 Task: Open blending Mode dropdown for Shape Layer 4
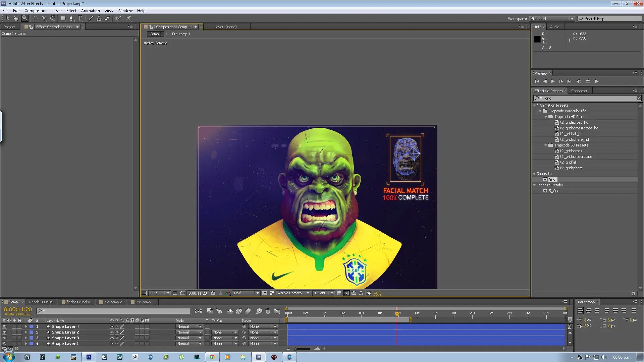pos(190,327)
